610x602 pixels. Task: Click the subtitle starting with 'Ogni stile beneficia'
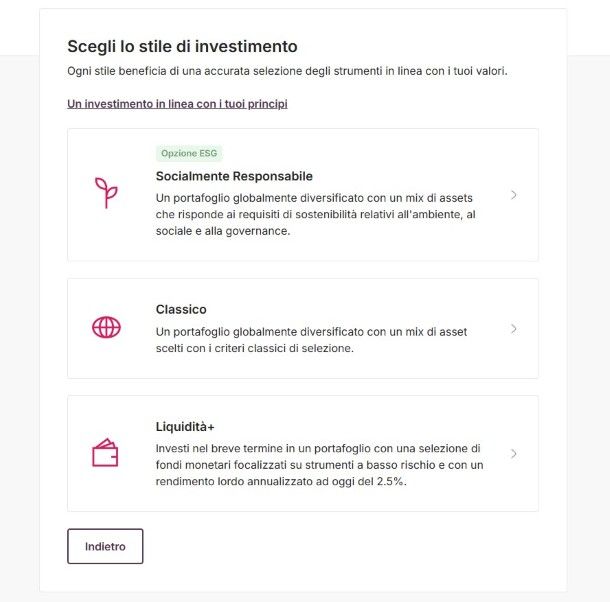(287, 71)
